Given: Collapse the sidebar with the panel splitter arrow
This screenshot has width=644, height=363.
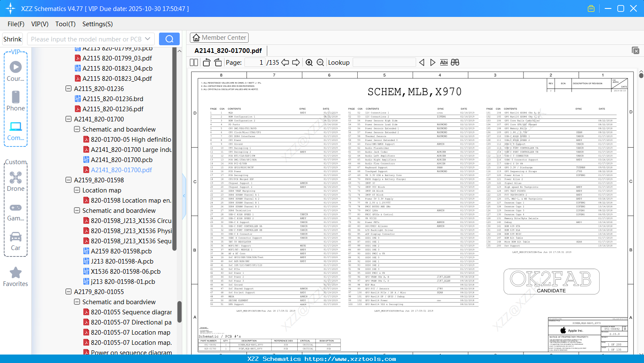Looking at the screenshot, I should [x=184, y=196].
